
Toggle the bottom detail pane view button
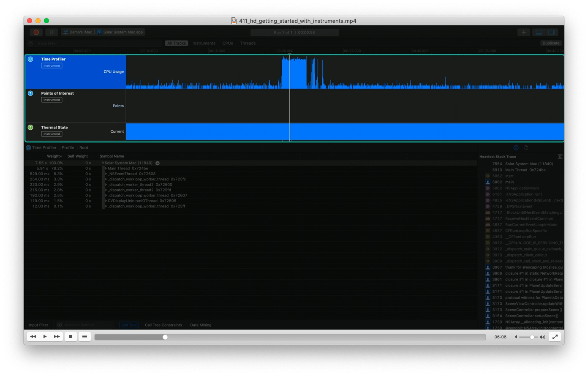pos(539,32)
